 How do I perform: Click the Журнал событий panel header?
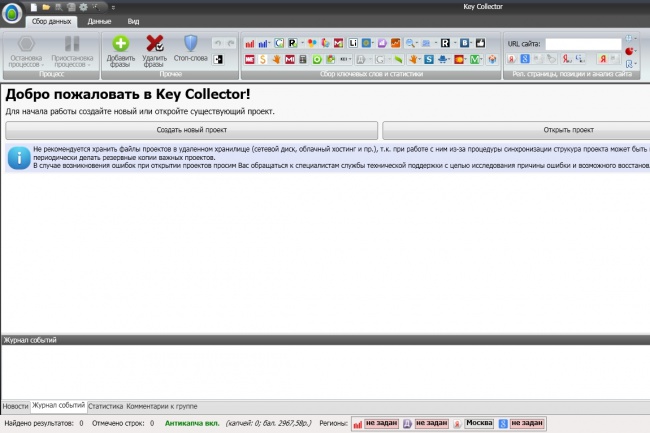pyautogui.click(x=325, y=340)
